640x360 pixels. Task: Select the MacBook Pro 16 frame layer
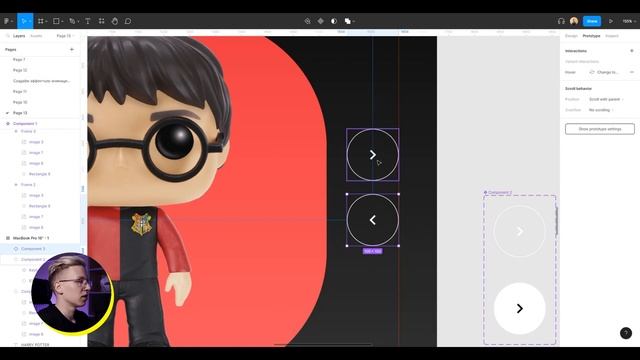coord(31,238)
